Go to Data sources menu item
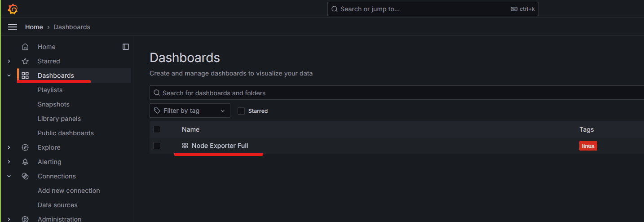The height and width of the screenshot is (222, 644). [x=57, y=205]
